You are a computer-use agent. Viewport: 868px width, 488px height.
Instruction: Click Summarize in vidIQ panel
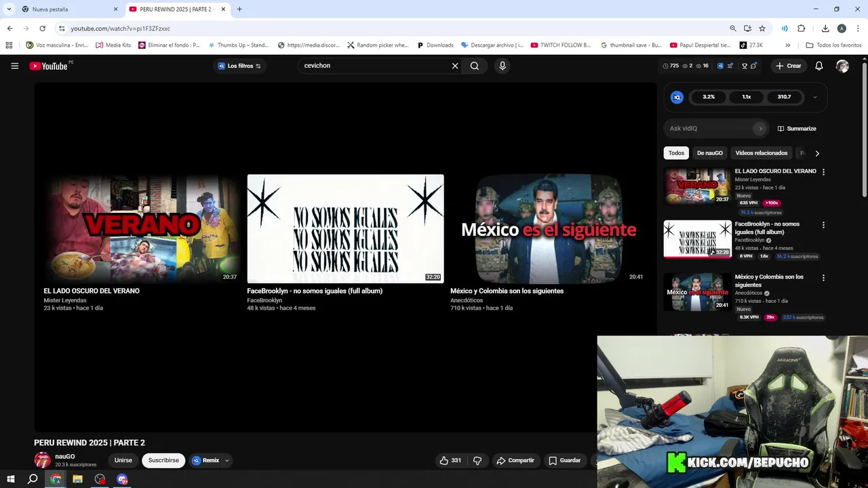point(797,128)
